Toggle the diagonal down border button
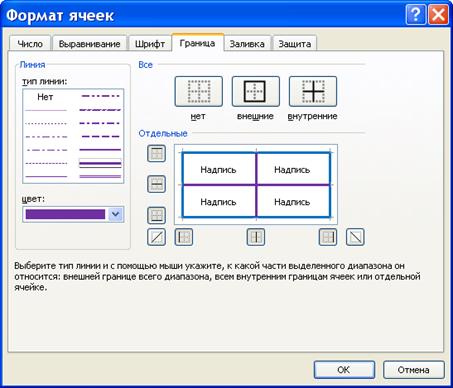Viewport: 453px width, 388px height. (355, 237)
